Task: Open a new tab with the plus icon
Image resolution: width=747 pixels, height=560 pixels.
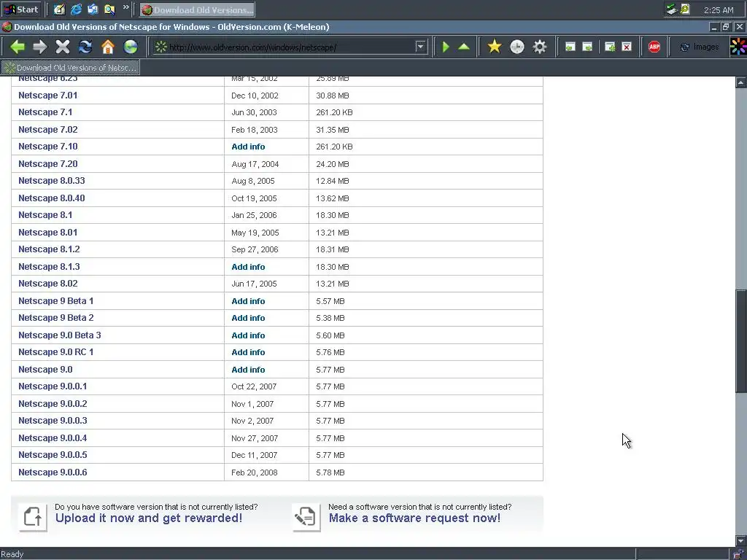Action: pyautogui.click(x=610, y=47)
